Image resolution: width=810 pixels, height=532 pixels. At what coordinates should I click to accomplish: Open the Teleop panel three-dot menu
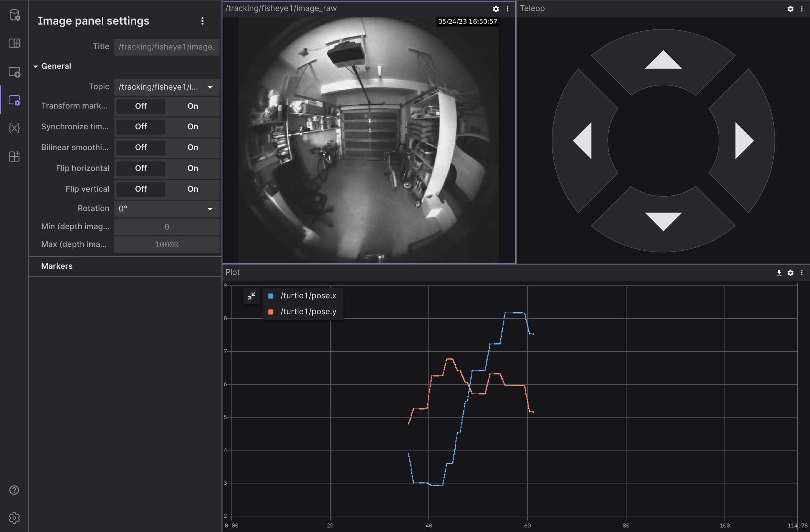click(802, 9)
